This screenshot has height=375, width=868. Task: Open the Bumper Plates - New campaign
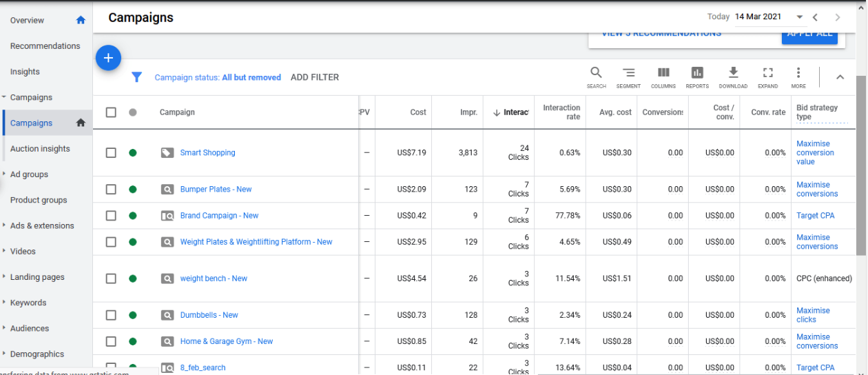(x=216, y=190)
